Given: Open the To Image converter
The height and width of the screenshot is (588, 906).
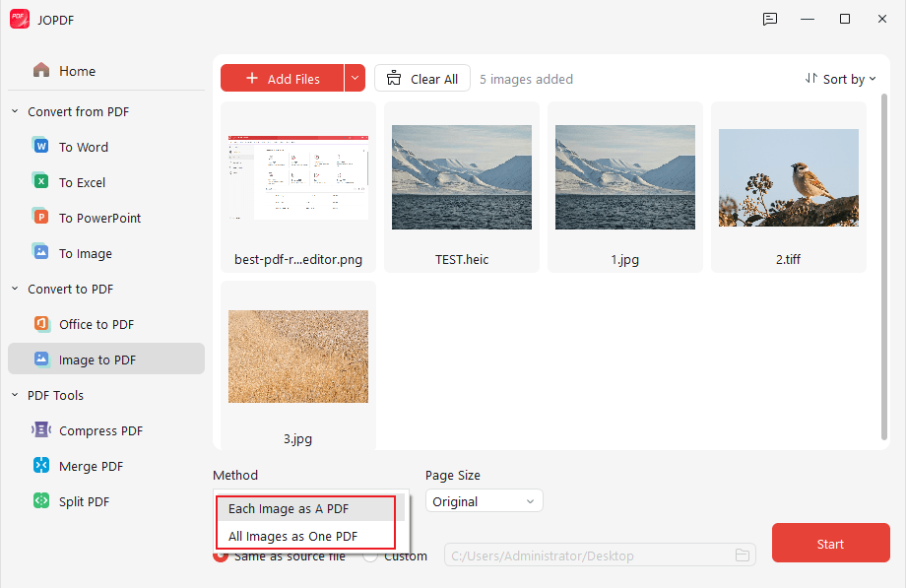Looking at the screenshot, I should point(87,252).
